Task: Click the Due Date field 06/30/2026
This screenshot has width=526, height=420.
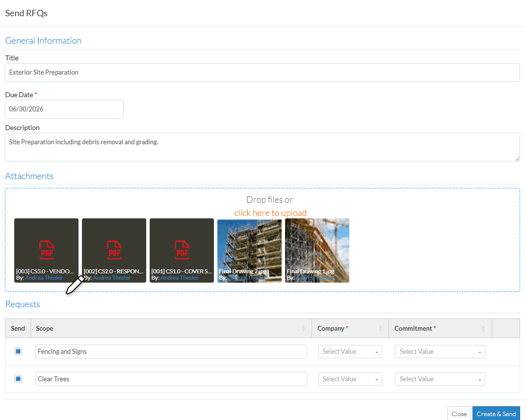Action: pyautogui.click(x=64, y=109)
